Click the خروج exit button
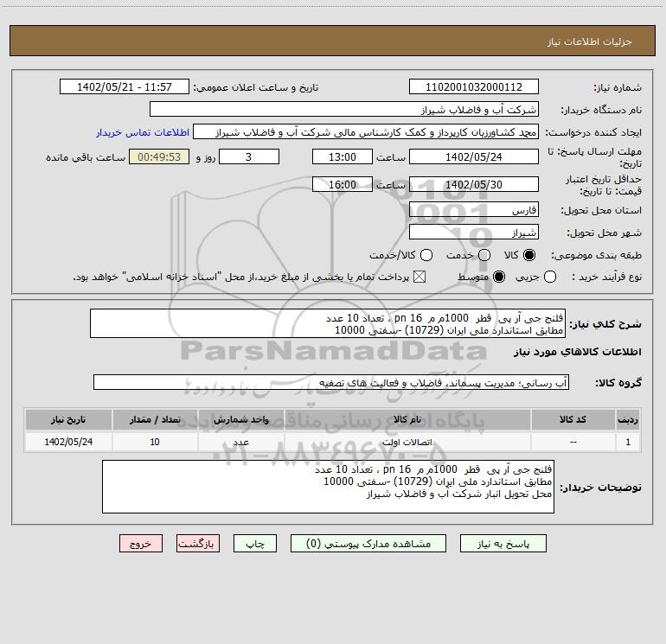666x644 pixels. (141, 544)
